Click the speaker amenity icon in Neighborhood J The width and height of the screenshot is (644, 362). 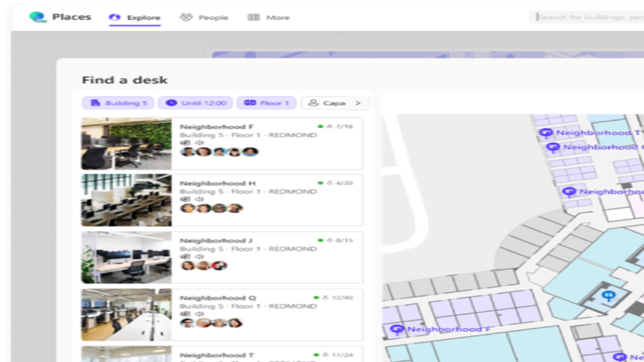point(199,256)
